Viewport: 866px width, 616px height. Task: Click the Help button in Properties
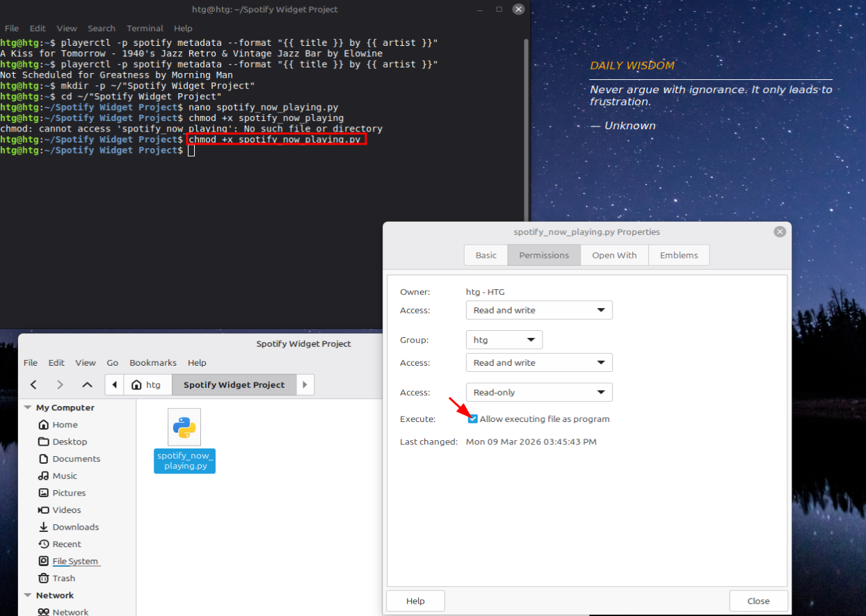pos(415,601)
